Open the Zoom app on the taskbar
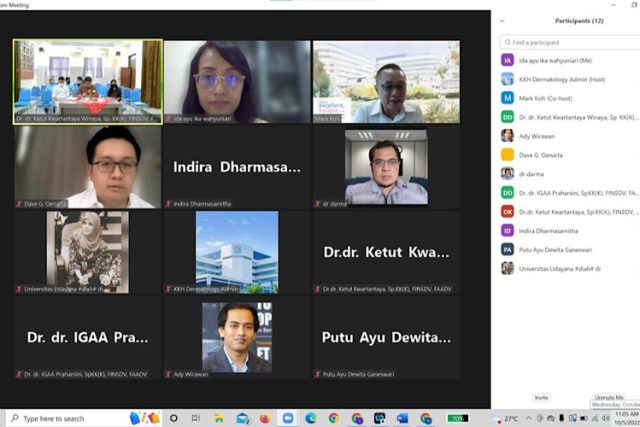 coord(288,418)
